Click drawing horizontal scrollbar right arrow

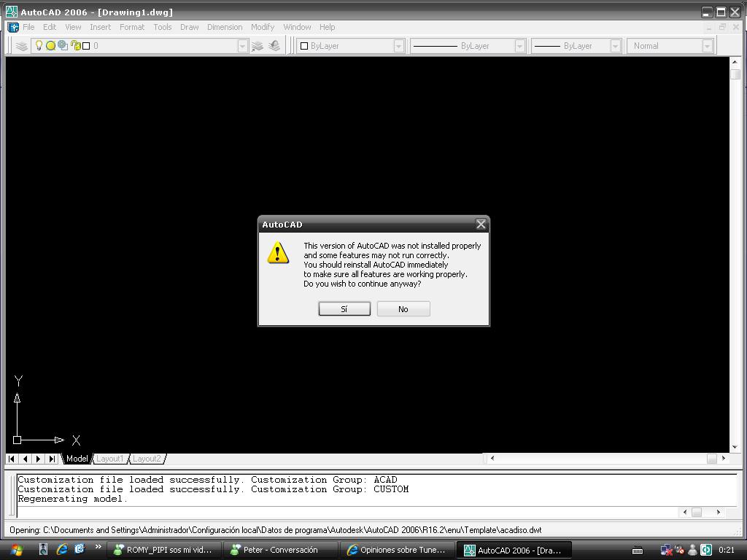[724, 458]
